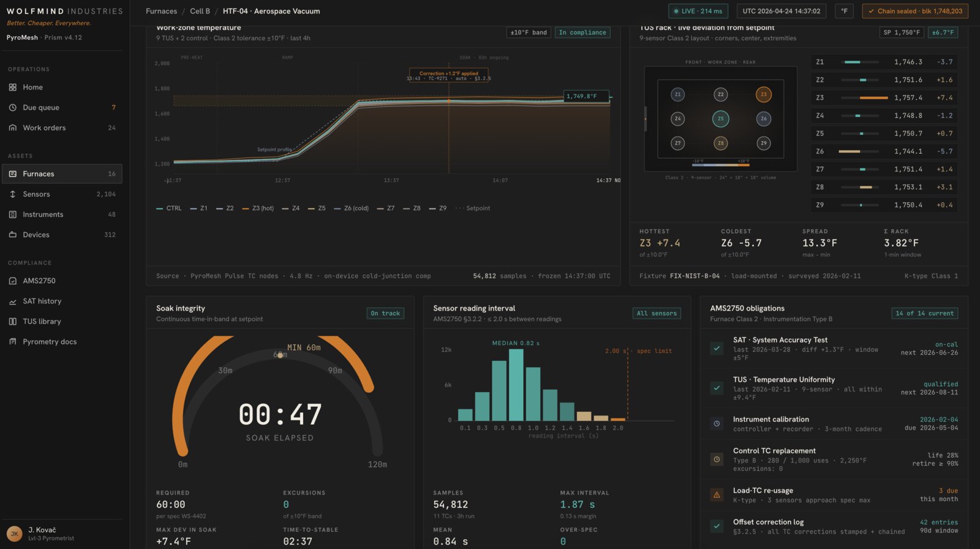This screenshot has width=980, height=549.
Task: Click the Furnaces sidebar icon
Action: 12,174
